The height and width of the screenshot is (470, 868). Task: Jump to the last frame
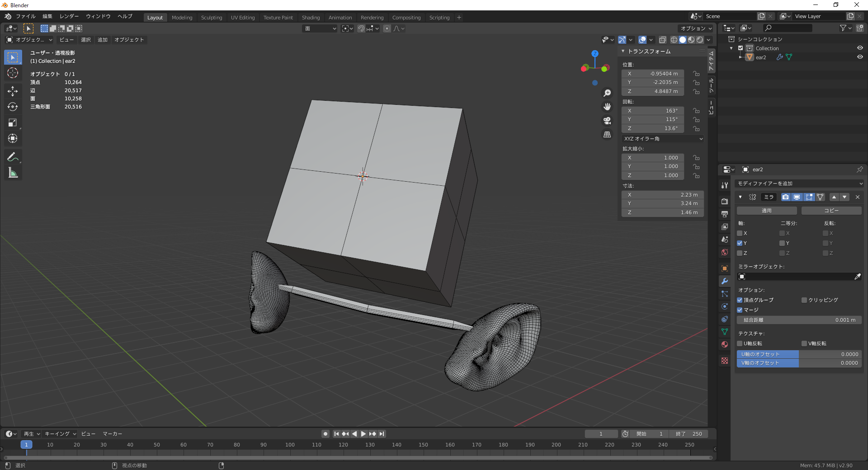click(382, 434)
